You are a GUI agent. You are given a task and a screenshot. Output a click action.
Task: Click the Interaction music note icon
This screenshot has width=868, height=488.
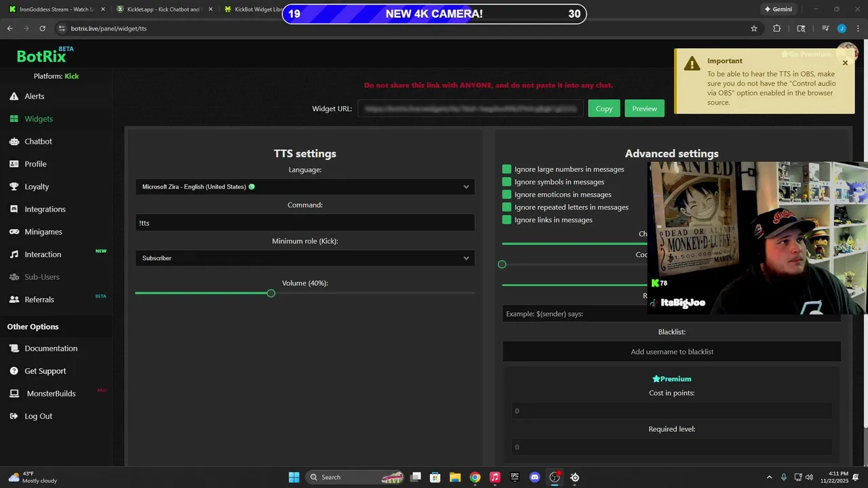14,254
